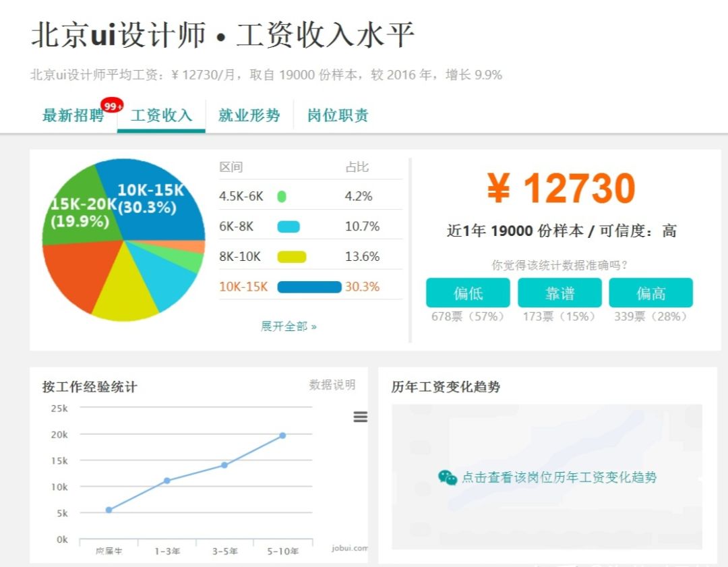This screenshot has width=728, height=567.
Task: Click the yellow 8K-10K legend bar
Action: point(293,256)
